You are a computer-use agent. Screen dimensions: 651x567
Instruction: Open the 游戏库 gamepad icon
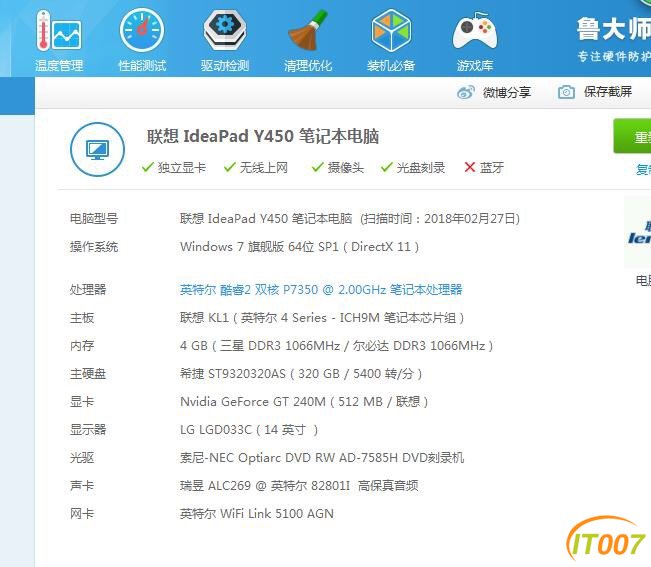click(475, 40)
